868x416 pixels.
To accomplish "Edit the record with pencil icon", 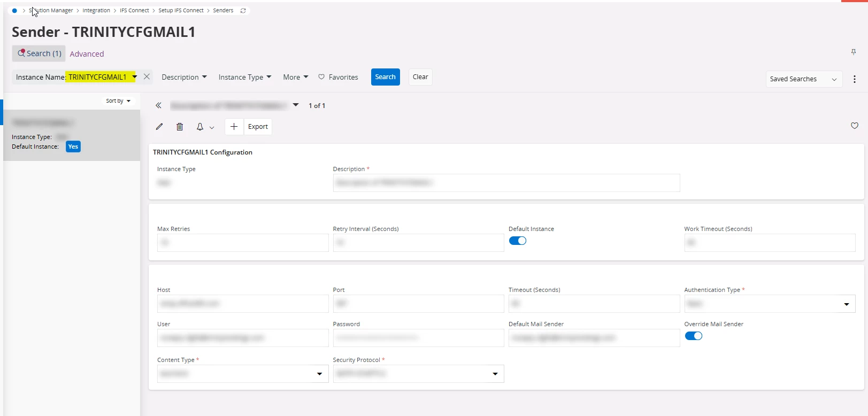I will pyautogui.click(x=159, y=127).
